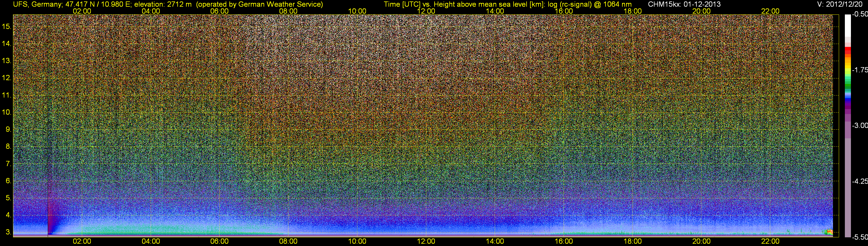This screenshot has width=868, height=246.
Task: Click the '11.' km height axis label
Action: point(7,95)
